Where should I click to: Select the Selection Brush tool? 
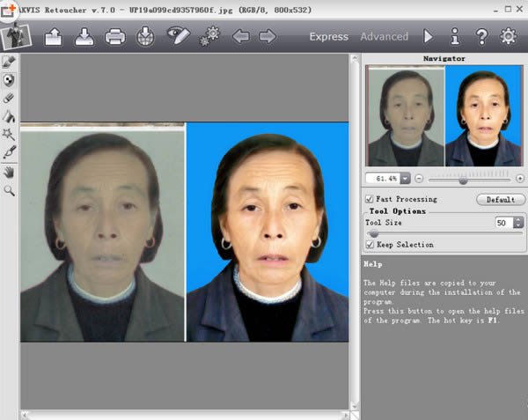pyautogui.click(x=9, y=63)
